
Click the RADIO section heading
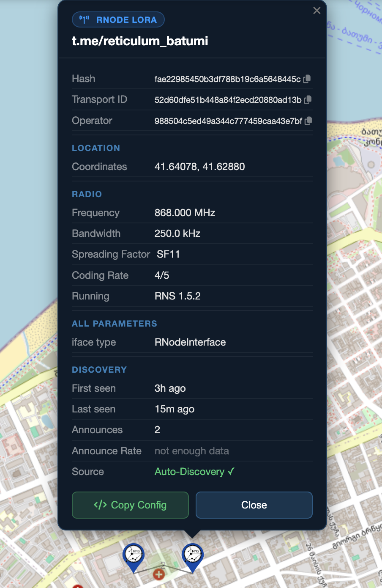point(87,194)
